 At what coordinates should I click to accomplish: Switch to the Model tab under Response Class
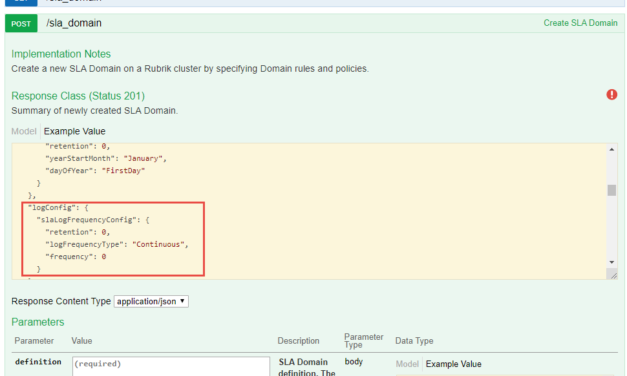[x=24, y=131]
